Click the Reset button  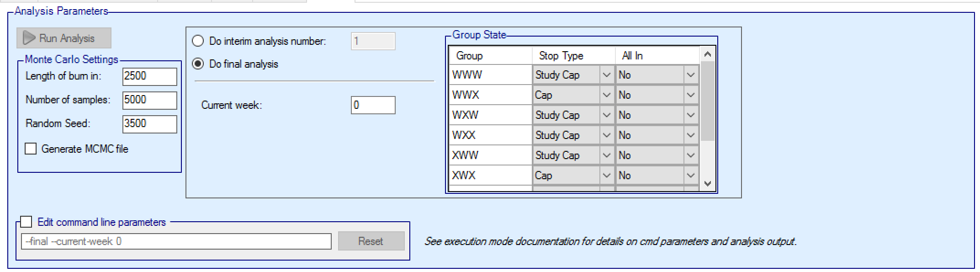pos(371,241)
